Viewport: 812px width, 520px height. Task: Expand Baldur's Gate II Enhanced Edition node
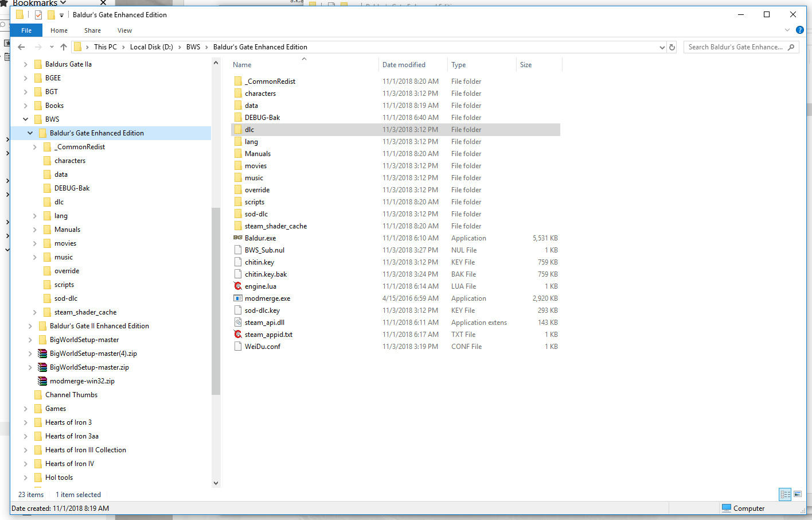pos(30,326)
